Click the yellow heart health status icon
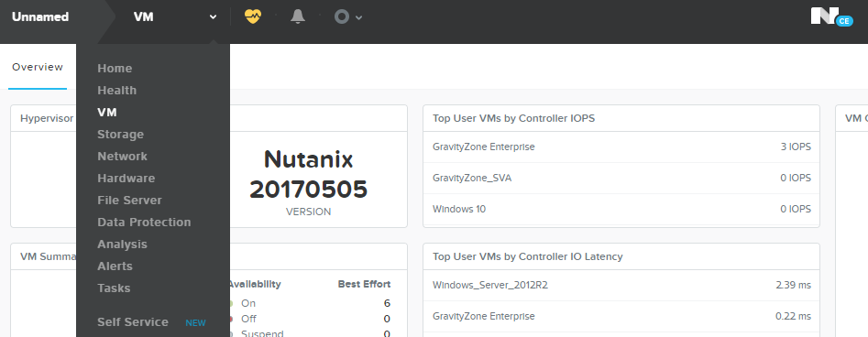Viewport: 868px width, 337px height. 253,16
